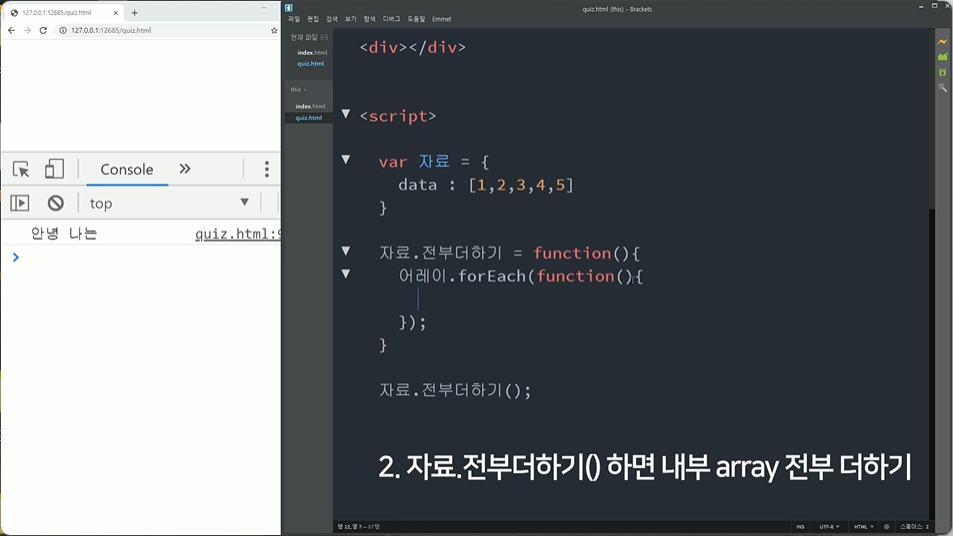Image resolution: width=953 pixels, height=536 pixels.
Task: Click the Brackets app logo icon
Action: tap(289, 8)
